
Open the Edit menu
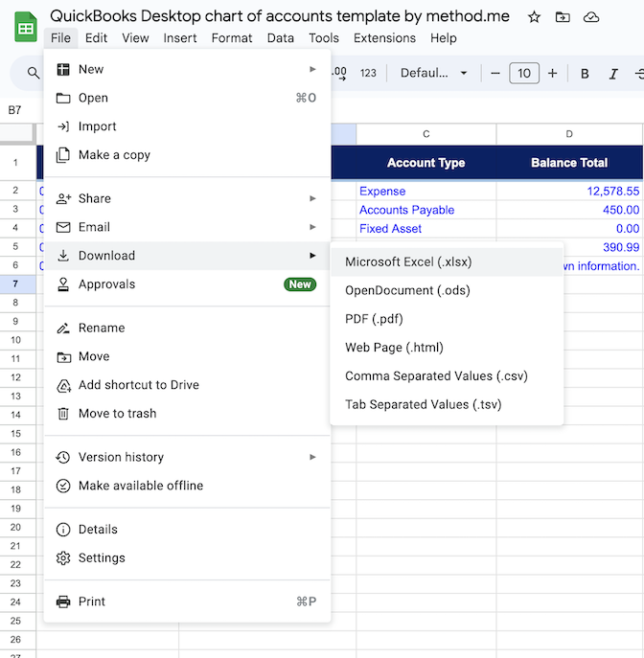click(x=96, y=38)
